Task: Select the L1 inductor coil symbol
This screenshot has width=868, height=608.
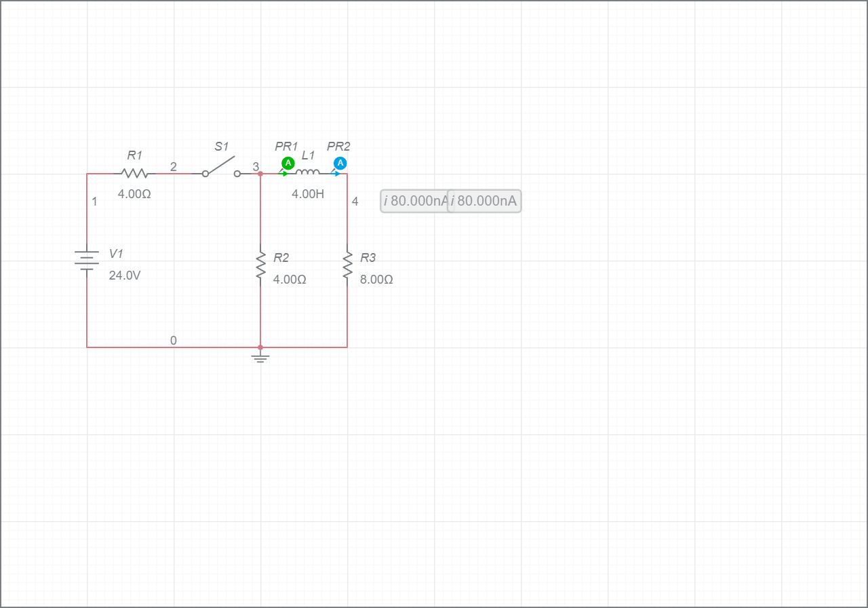Action: coord(308,172)
